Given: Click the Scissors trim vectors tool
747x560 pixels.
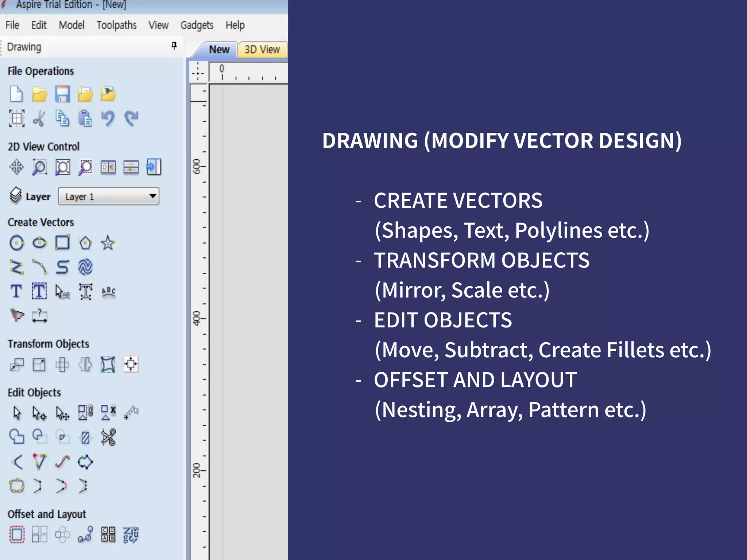Looking at the screenshot, I should click(108, 437).
